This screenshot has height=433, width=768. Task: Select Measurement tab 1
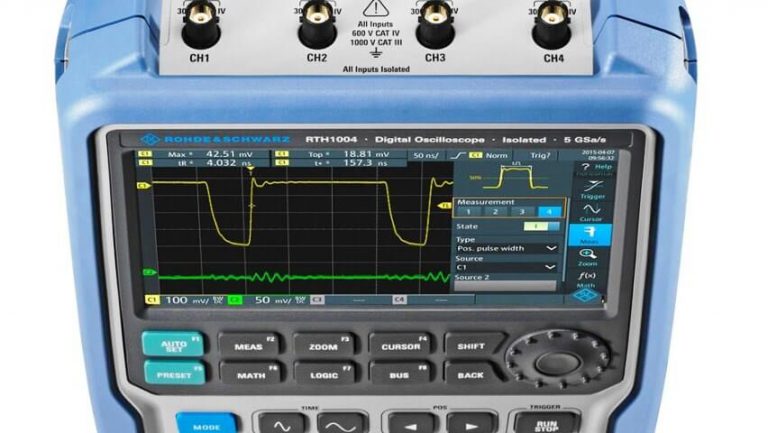point(468,212)
